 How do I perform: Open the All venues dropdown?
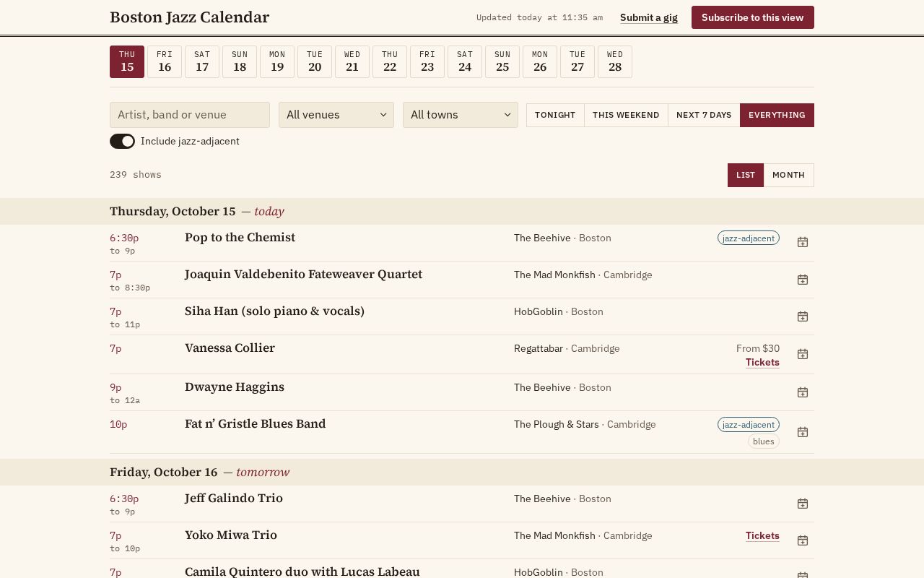pyautogui.click(x=336, y=115)
